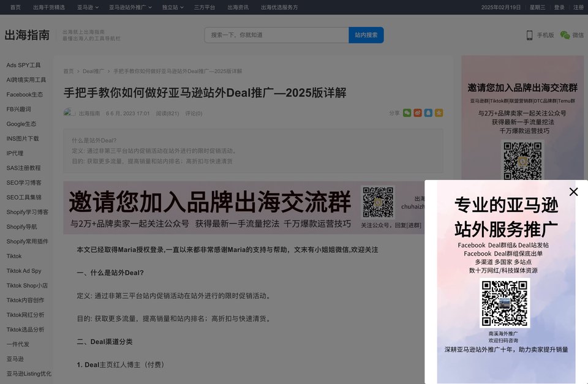Open the Ads SPY工具 sidebar category

(x=23, y=66)
